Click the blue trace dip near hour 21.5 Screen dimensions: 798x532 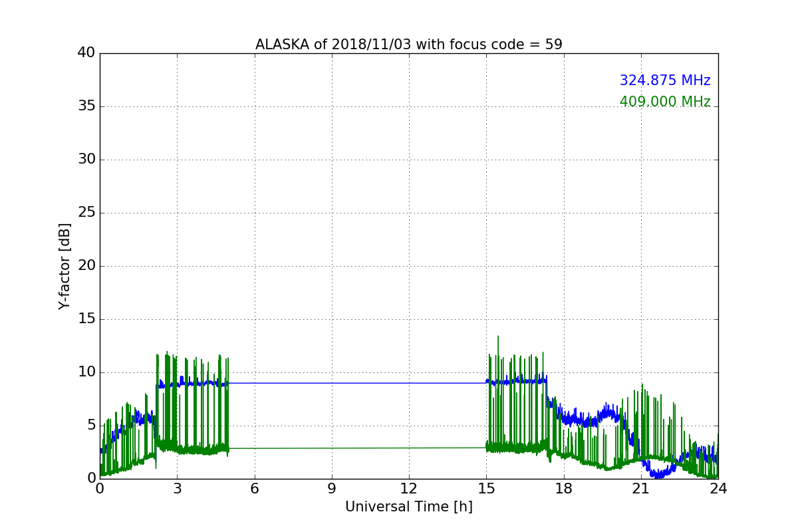tap(658, 473)
